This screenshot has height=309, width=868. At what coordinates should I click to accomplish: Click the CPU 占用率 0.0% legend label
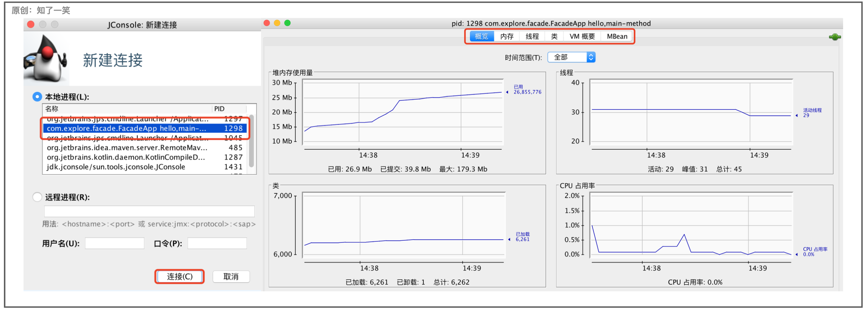(815, 252)
